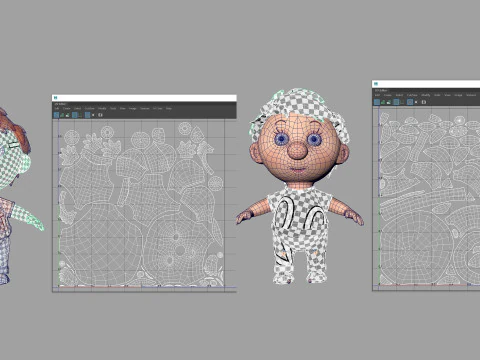
Task: Click the dark green icon in left UV Editor toolbar
Action: pyautogui.click(x=80, y=115)
